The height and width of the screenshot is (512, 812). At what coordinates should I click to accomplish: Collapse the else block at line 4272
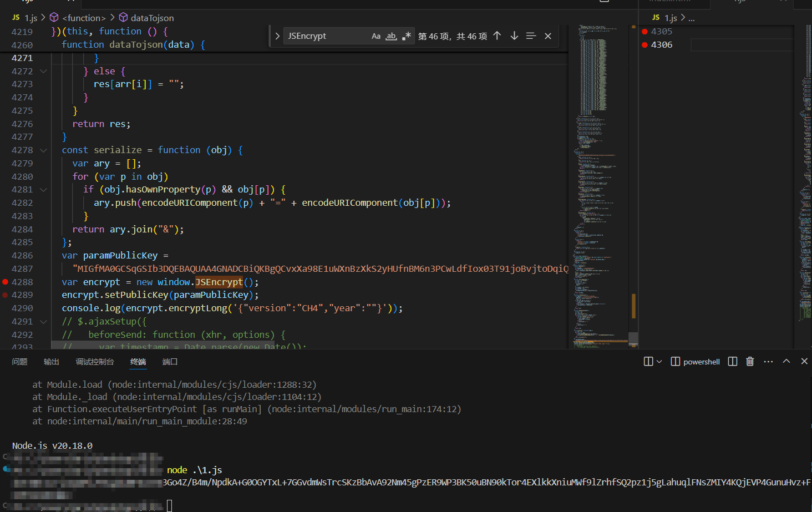click(43, 71)
